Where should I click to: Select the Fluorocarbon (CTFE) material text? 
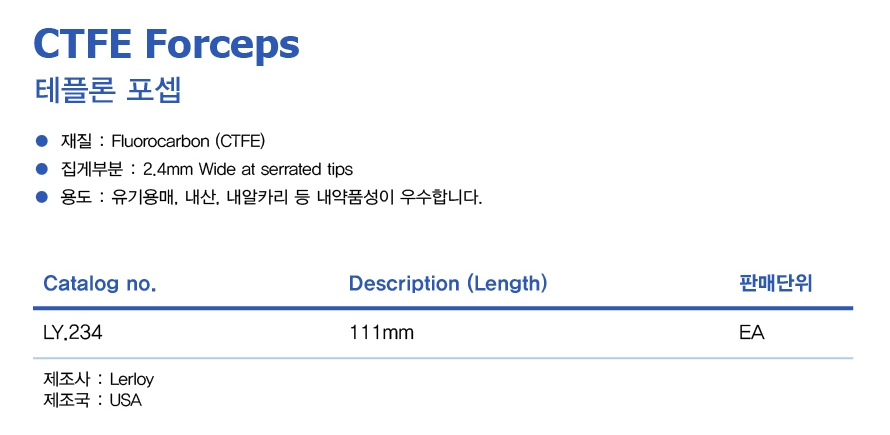188,140
